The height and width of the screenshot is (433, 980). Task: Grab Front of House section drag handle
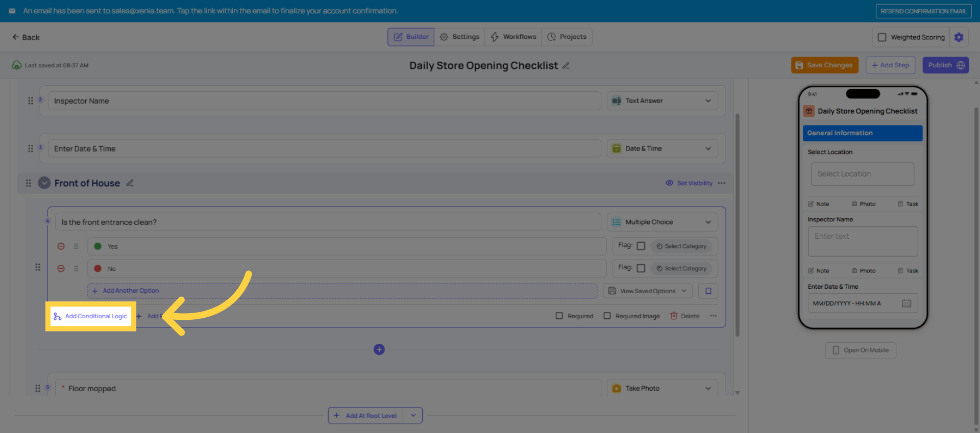(x=29, y=183)
